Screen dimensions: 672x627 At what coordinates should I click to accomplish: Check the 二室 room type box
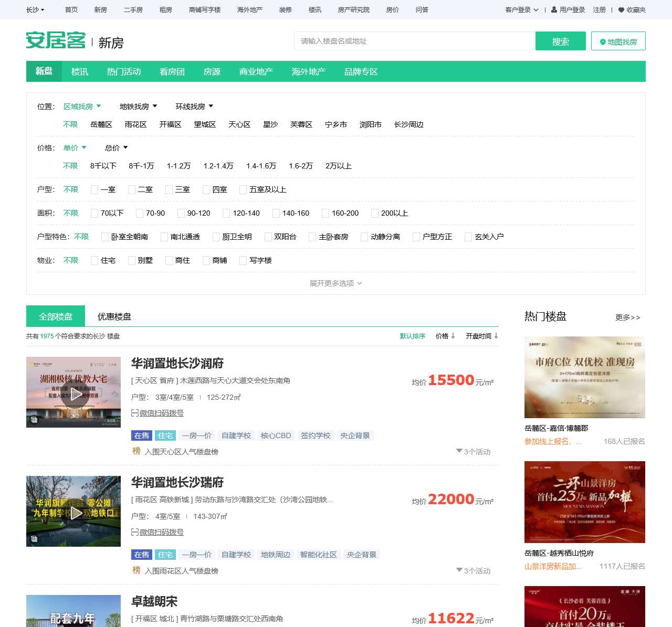click(x=132, y=189)
